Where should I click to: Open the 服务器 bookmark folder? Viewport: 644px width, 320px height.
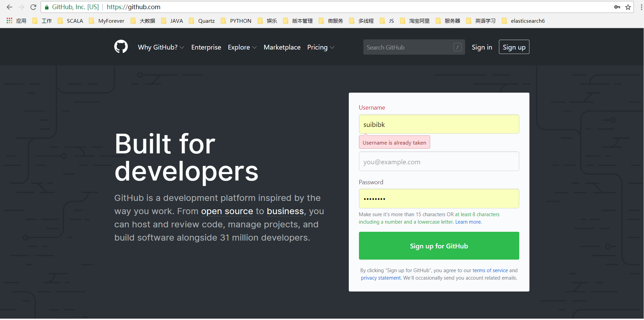(x=448, y=21)
